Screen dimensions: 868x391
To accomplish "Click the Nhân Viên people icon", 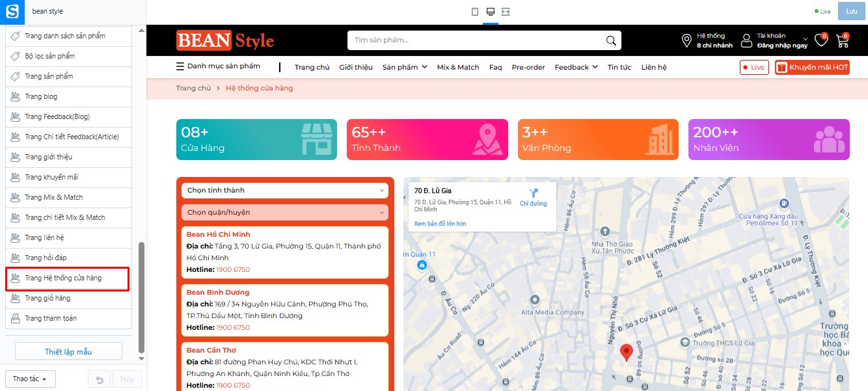I will point(829,139).
